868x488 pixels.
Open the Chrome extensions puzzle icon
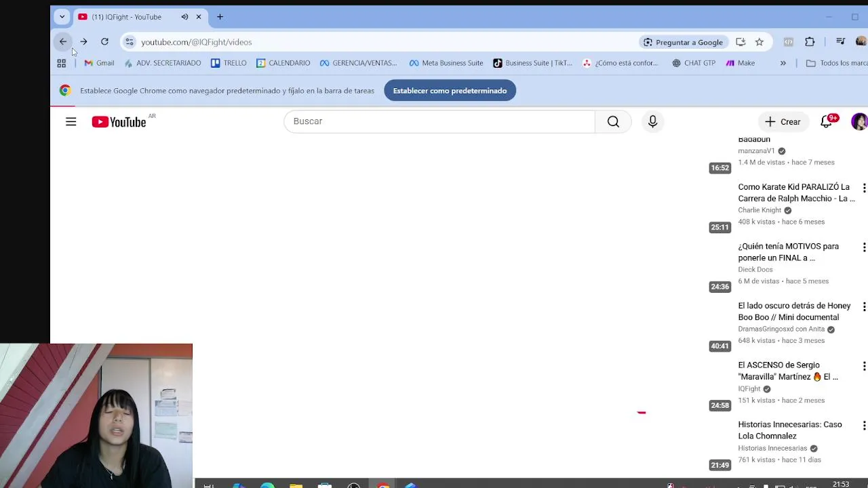click(810, 42)
